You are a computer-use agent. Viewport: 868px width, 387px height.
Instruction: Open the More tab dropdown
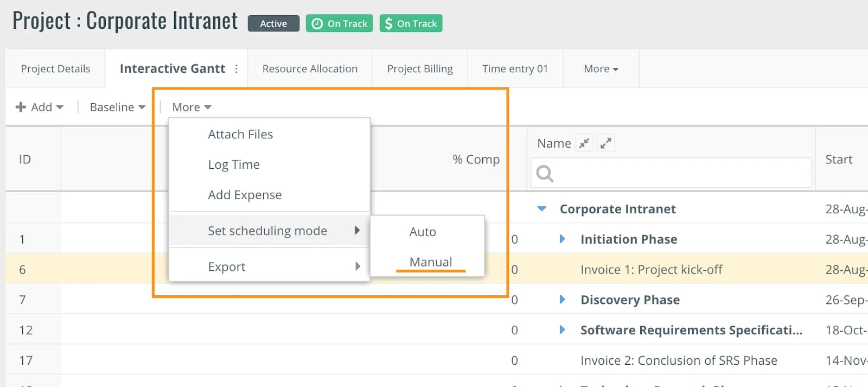tap(601, 69)
